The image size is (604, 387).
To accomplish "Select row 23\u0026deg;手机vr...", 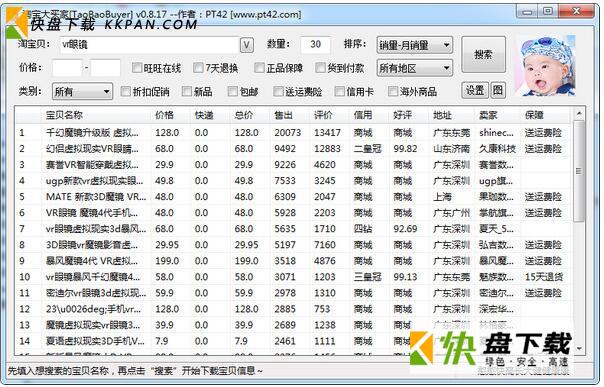I will [x=293, y=309].
